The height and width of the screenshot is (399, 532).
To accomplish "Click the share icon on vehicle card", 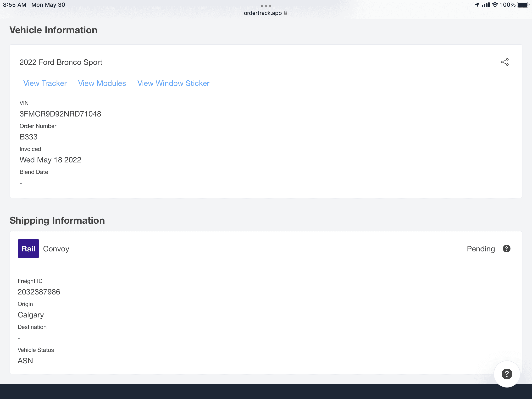I will [x=504, y=62].
